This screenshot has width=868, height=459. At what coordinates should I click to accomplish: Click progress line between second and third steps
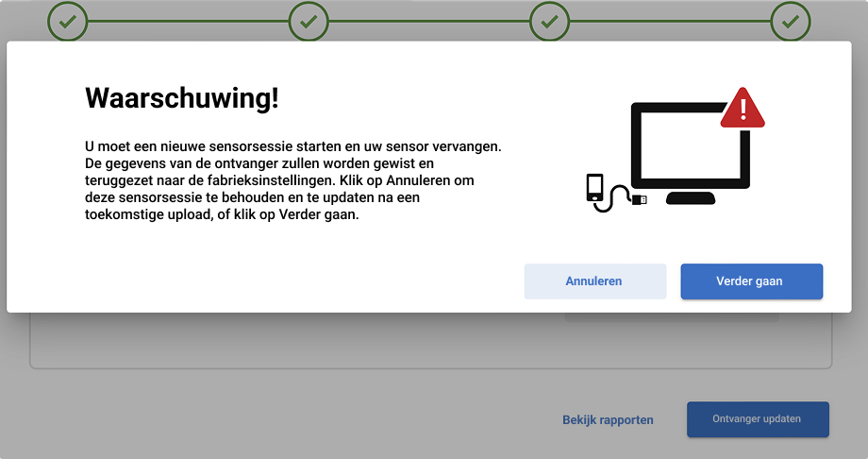pyautogui.click(x=429, y=22)
